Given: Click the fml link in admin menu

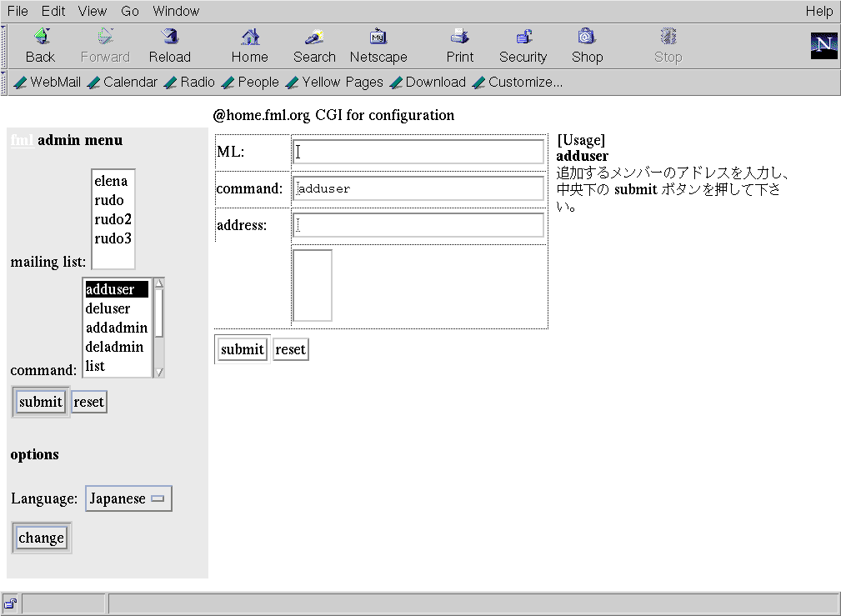Looking at the screenshot, I should tap(22, 140).
